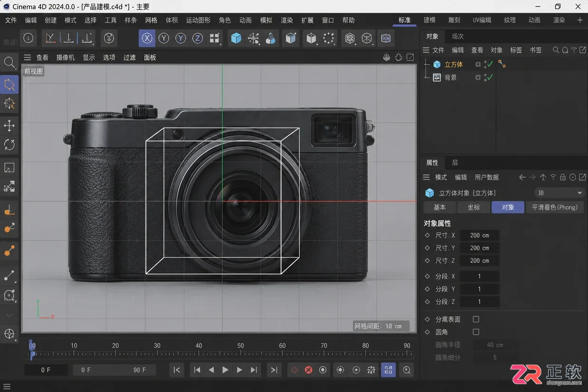Click object manager search icon
The width and height of the screenshot is (588, 392).
click(556, 50)
